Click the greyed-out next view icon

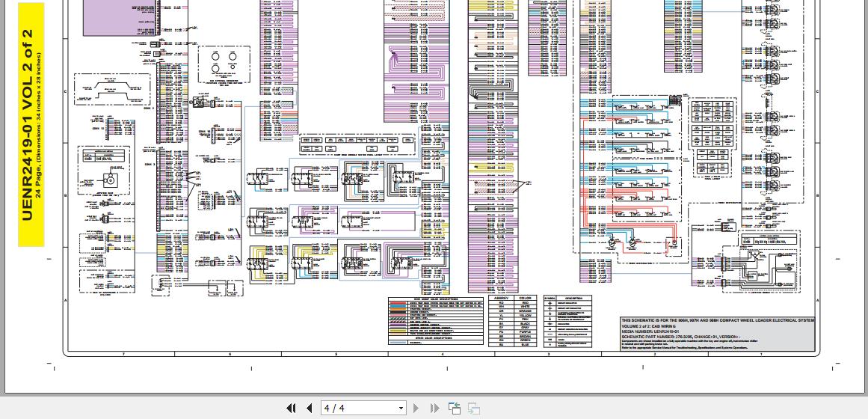tap(474, 408)
